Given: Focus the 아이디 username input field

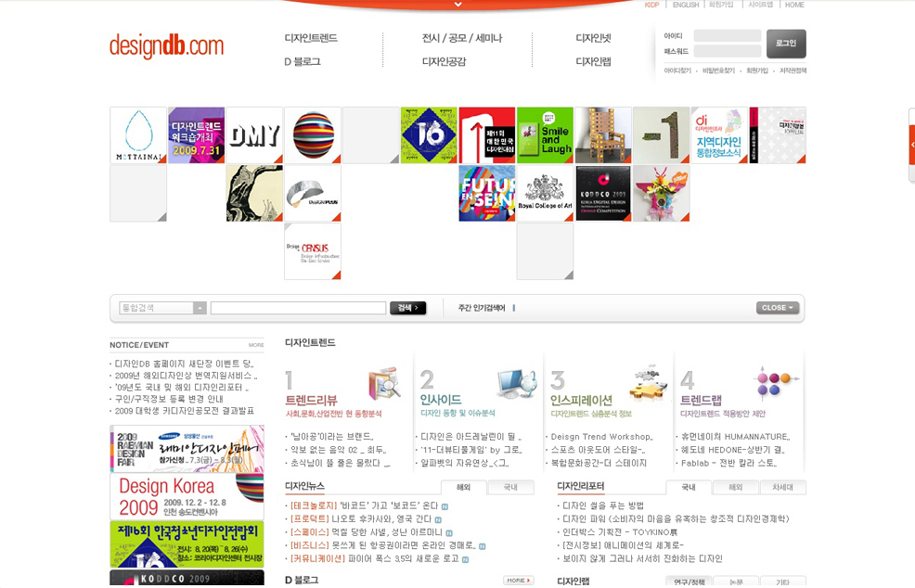Looking at the screenshot, I should [727, 36].
